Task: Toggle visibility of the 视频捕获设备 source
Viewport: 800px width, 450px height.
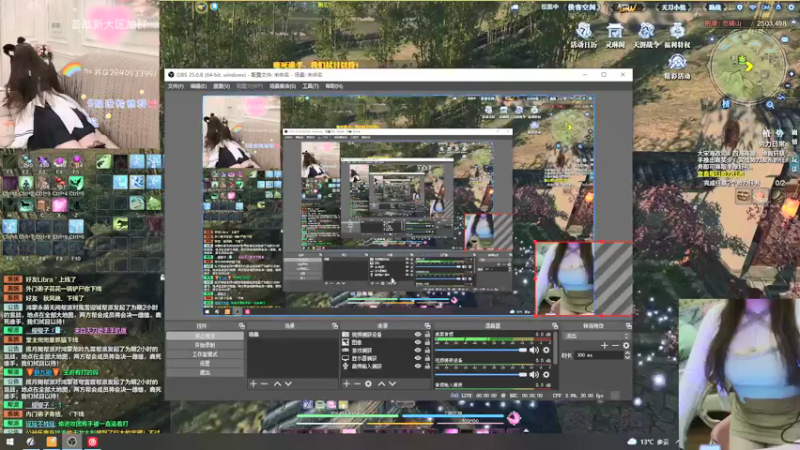Action: 418,335
